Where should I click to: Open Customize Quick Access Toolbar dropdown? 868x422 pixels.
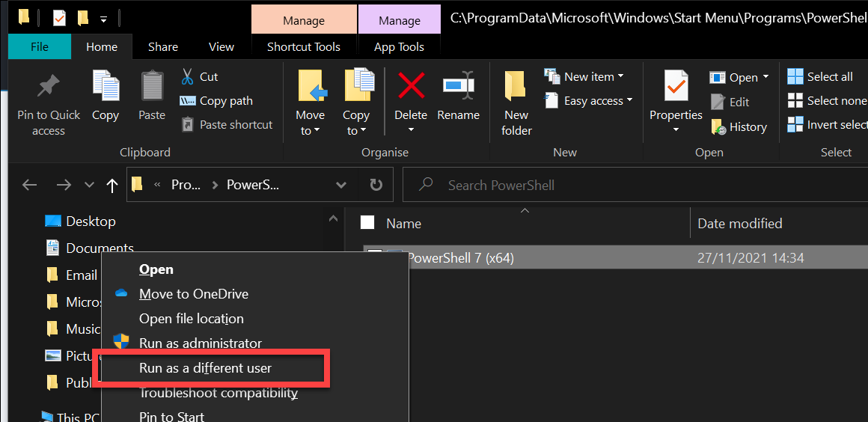tap(103, 19)
